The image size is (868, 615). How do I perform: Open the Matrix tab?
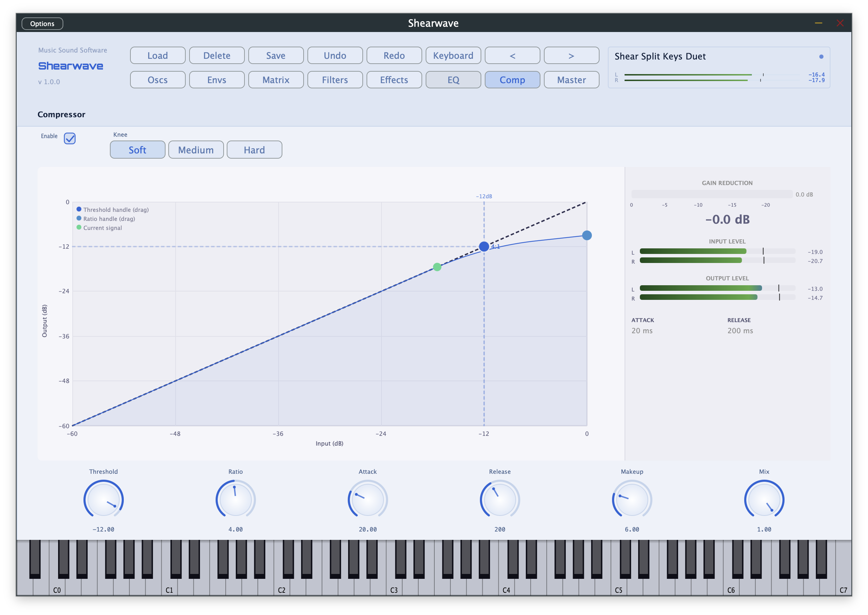(275, 80)
